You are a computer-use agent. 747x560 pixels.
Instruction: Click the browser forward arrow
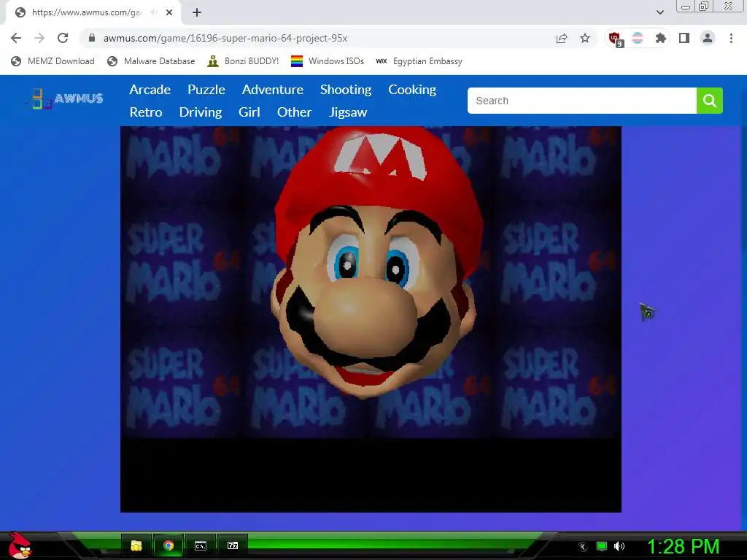tap(39, 38)
